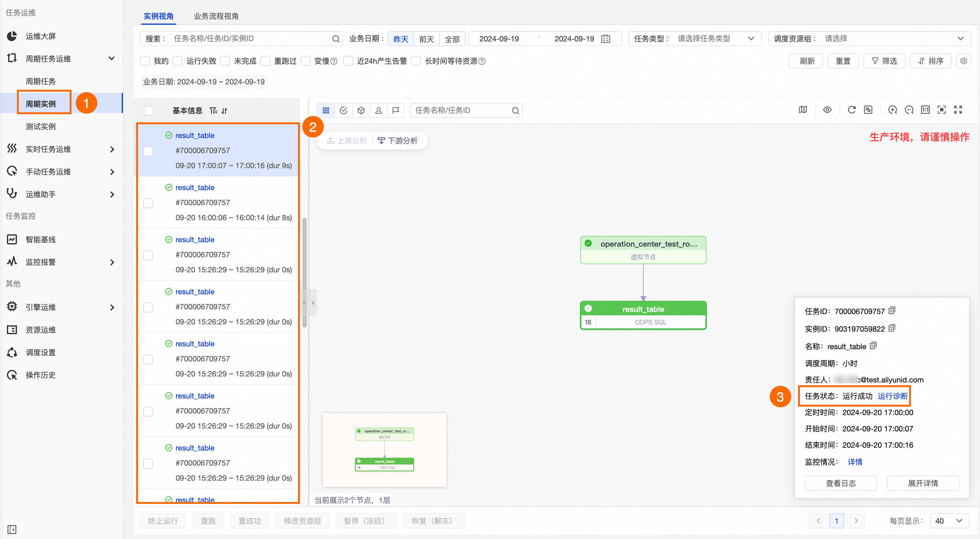Check the 运行失败 filter checkbox
This screenshot has width=980, height=539.
(178, 61)
